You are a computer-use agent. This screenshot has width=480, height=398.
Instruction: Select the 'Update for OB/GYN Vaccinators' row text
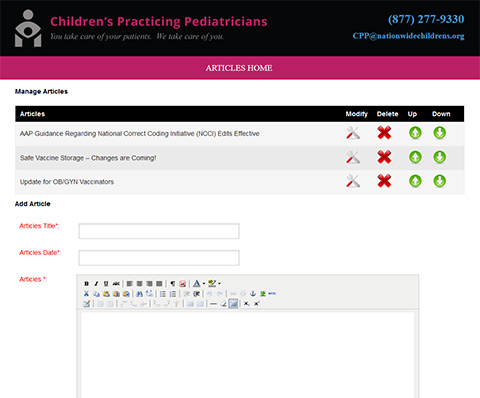(67, 182)
